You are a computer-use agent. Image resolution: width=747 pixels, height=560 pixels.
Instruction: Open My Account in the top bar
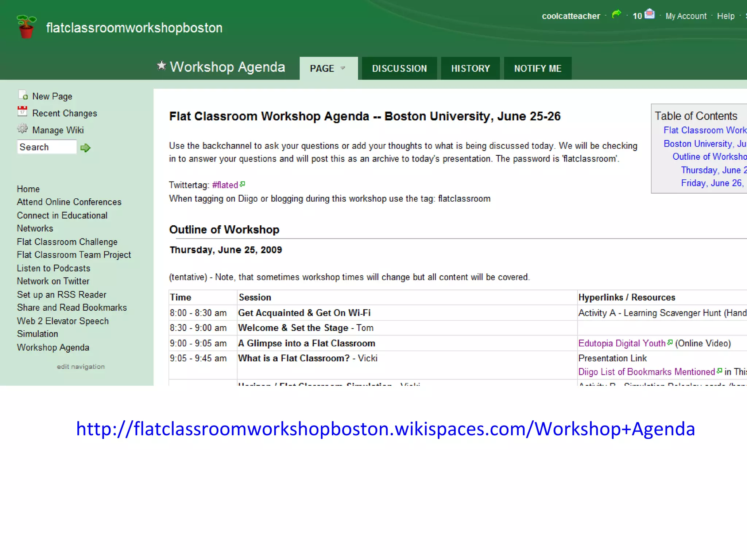point(686,16)
